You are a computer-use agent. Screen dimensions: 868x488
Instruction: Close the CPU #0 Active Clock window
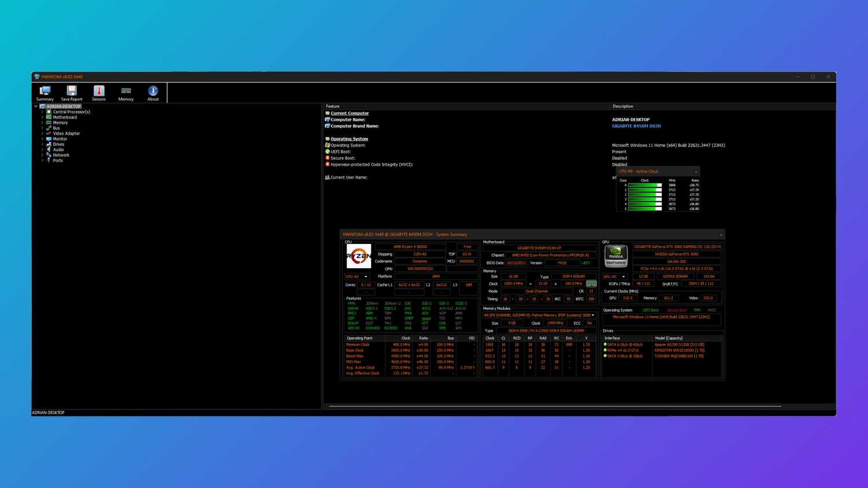pos(696,172)
